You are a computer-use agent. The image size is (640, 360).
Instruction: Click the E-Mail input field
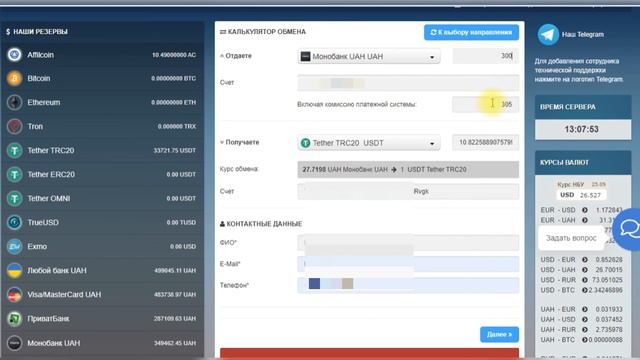(x=408, y=264)
